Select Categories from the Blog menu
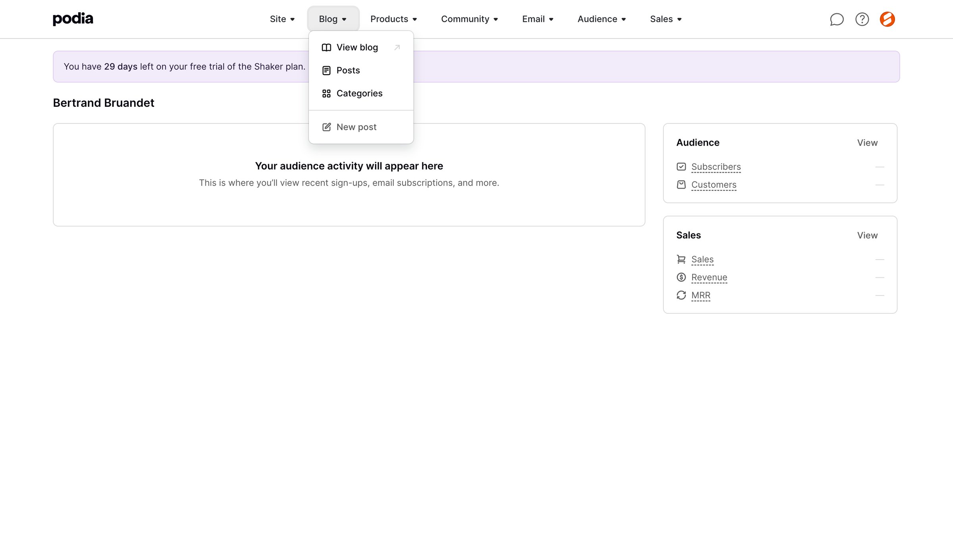The image size is (953, 560). (x=361, y=94)
